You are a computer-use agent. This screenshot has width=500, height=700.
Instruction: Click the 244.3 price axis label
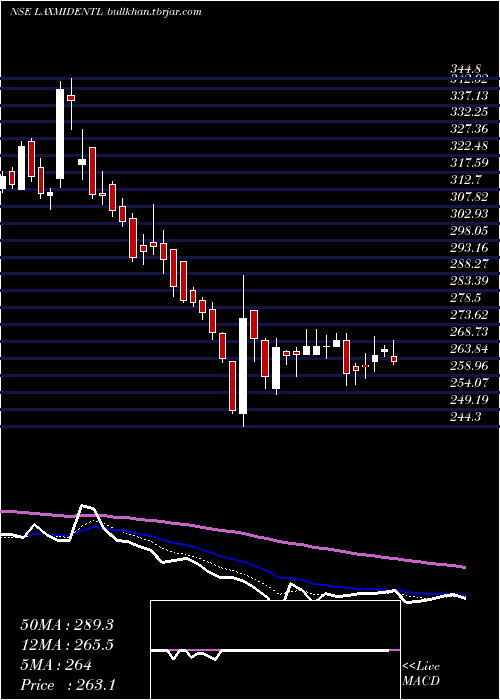[x=468, y=416]
